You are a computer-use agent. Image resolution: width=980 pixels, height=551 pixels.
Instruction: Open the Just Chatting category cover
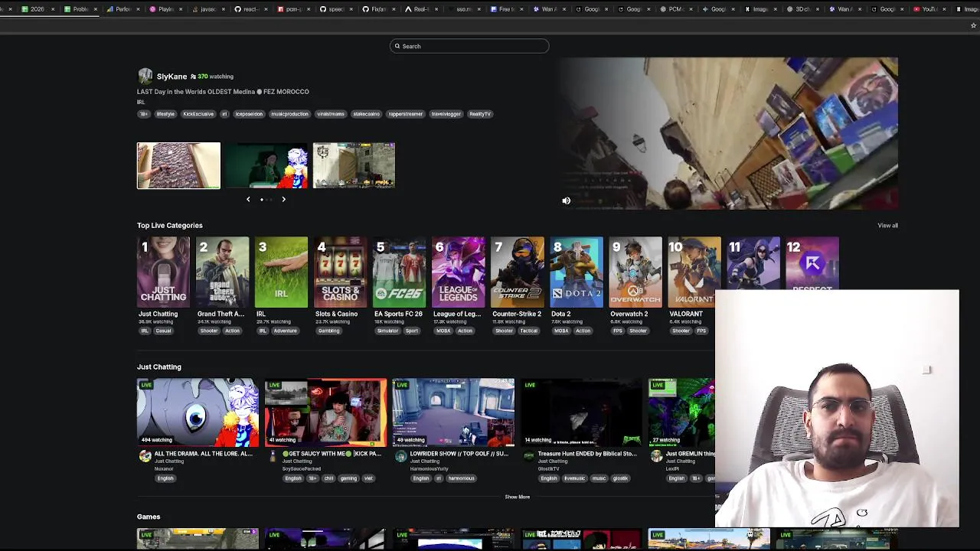pyautogui.click(x=163, y=272)
